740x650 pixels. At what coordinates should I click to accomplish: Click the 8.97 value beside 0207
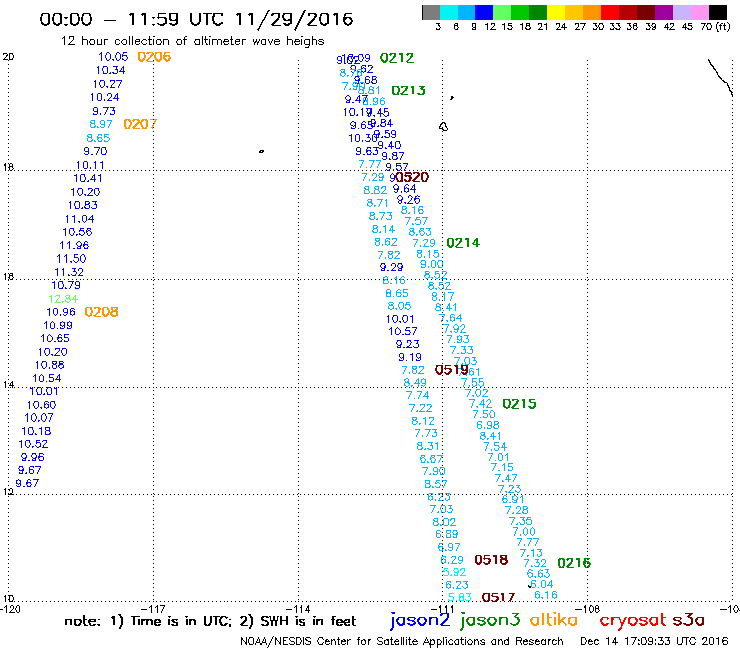[x=101, y=124]
